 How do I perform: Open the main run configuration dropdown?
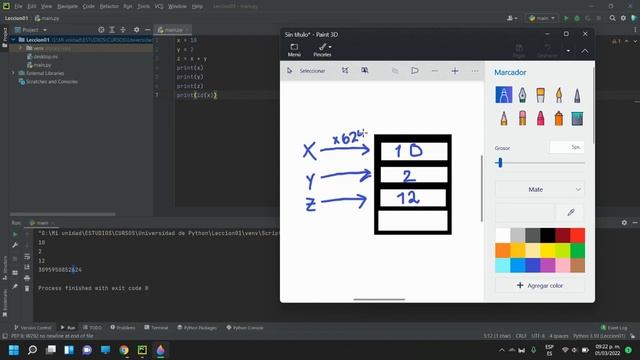click(542, 18)
